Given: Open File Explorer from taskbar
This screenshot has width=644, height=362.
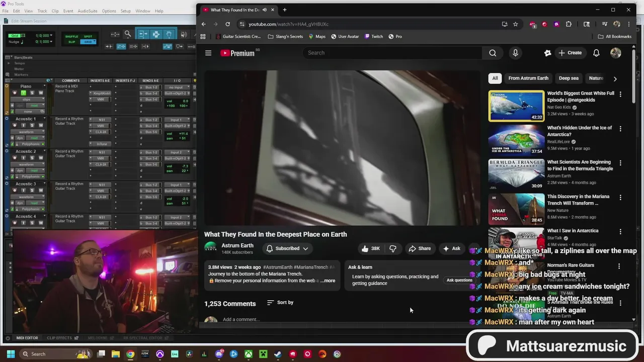Looking at the screenshot, I should [116, 354].
